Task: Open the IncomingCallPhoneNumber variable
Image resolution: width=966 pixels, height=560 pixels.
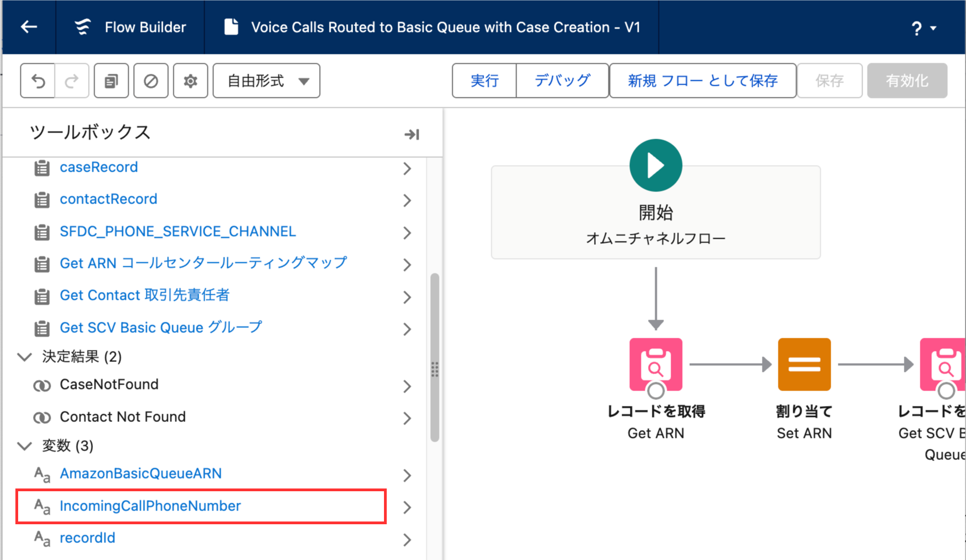Action: [x=150, y=506]
